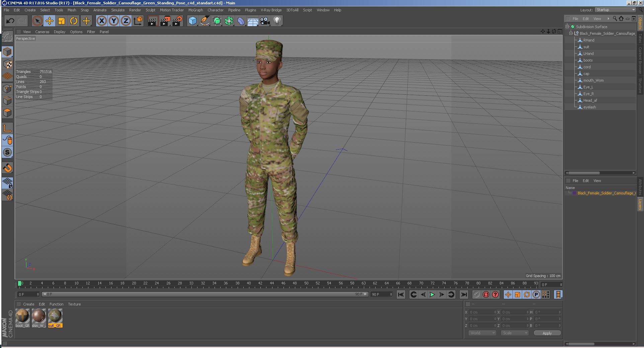Switch to Polygons mode
Viewport: 644px width, 348px height.
[7, 113]
